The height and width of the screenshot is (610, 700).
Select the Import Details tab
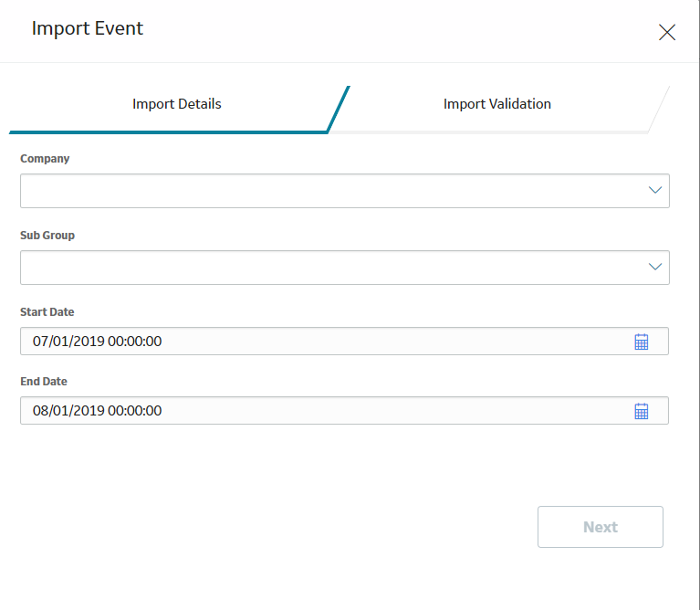coord(177,104)
